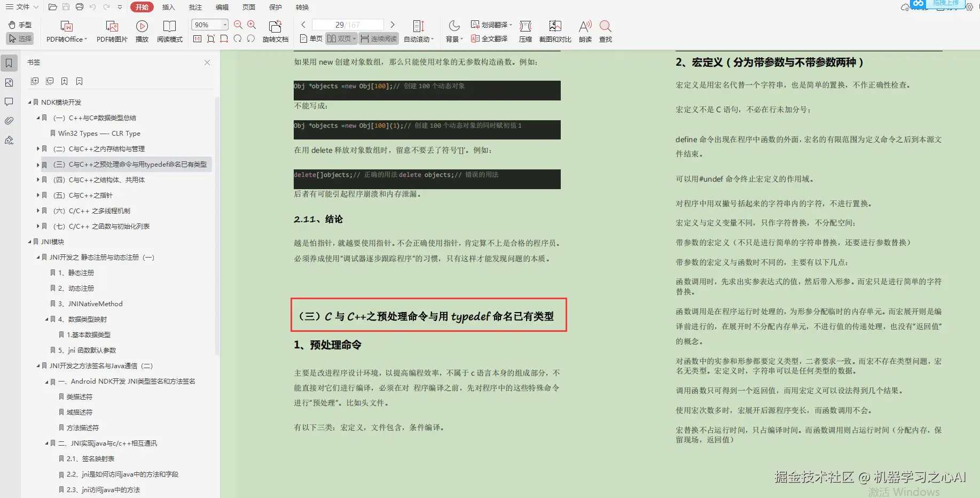The image size is (980, 498).
Task: Switch to the 插入 tab
Action: pos(169,7)
